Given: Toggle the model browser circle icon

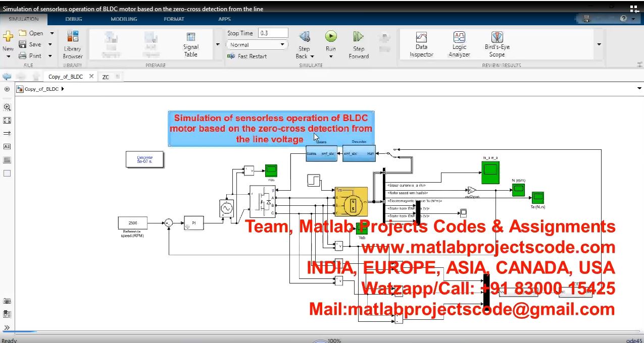Looking at the screenshot, I should click(7, 89).
